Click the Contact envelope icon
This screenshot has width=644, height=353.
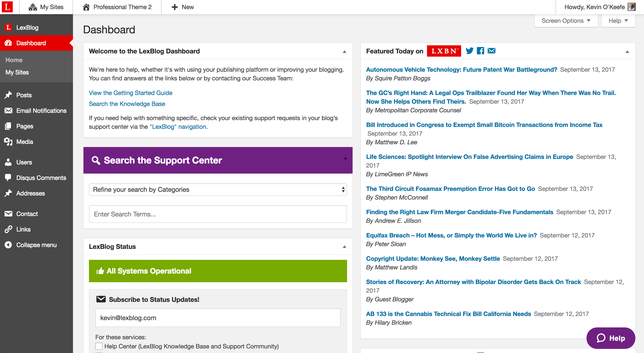pos(8,214)
